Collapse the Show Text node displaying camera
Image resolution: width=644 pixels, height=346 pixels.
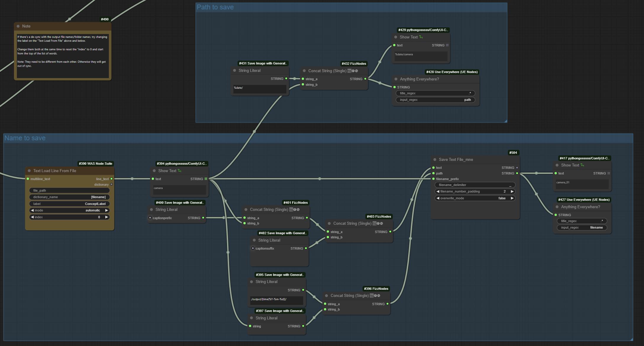pyautogui.click(x=154, y=171)
